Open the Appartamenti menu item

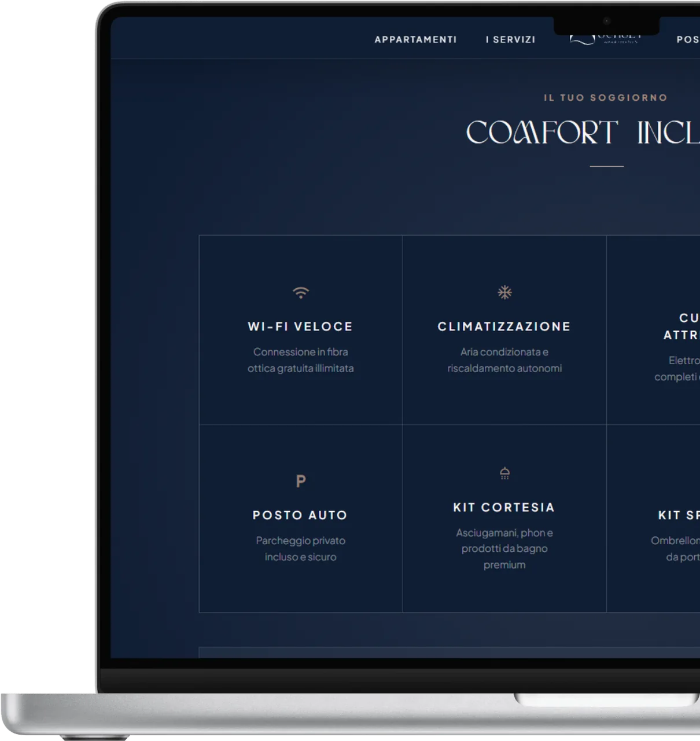415,39
